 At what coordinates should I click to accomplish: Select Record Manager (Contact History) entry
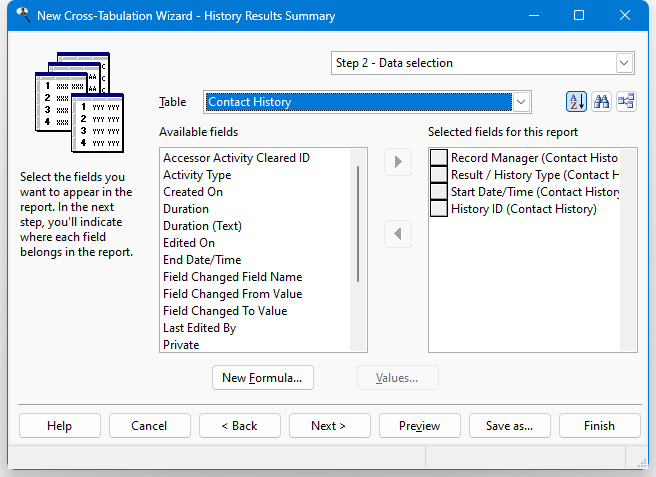(x=534, y=158)
